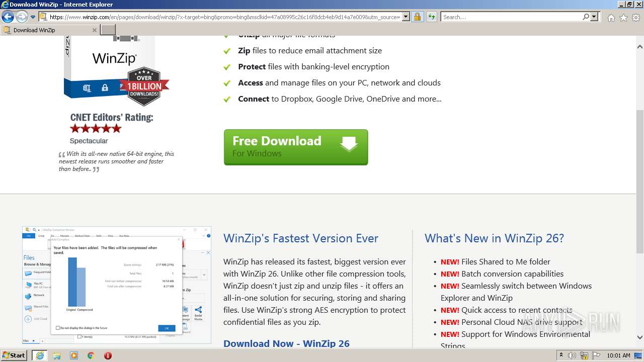Click the Batch conversion capabilities item
The image size is (644, 362).
(x=512, y=274)
